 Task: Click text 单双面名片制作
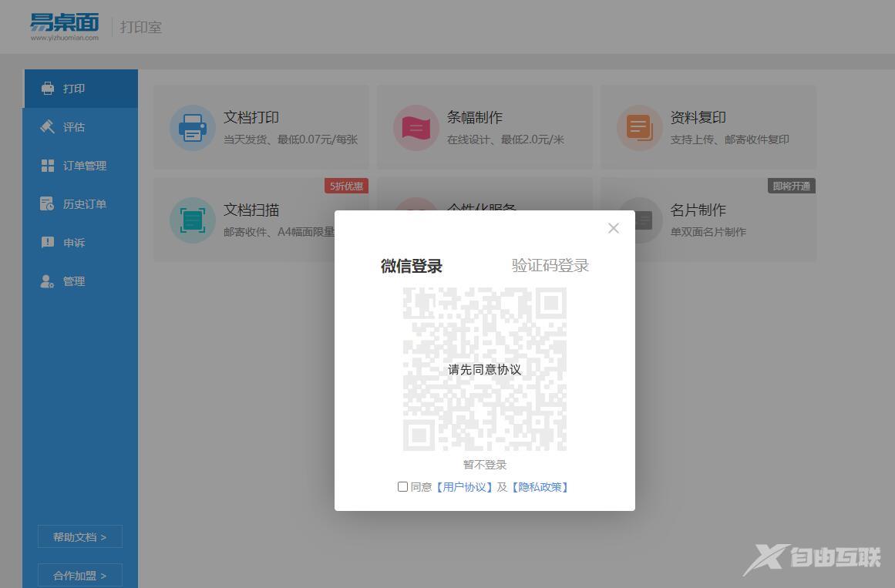[x=708, y=232]
